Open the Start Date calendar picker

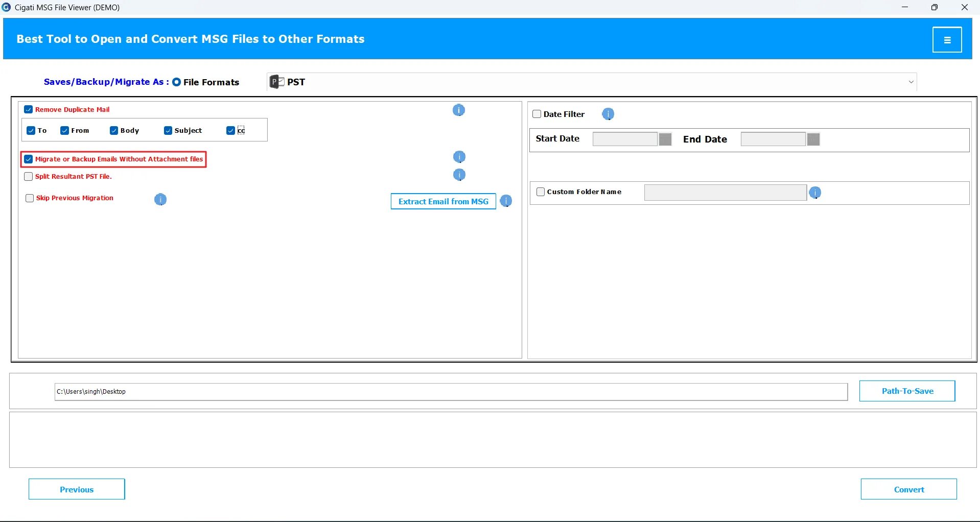[665, 139]
